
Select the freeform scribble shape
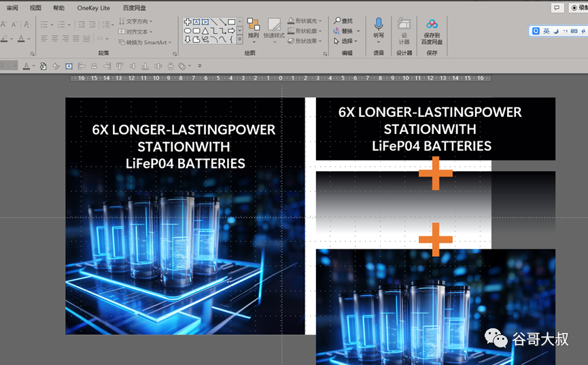tap(205, 39)
